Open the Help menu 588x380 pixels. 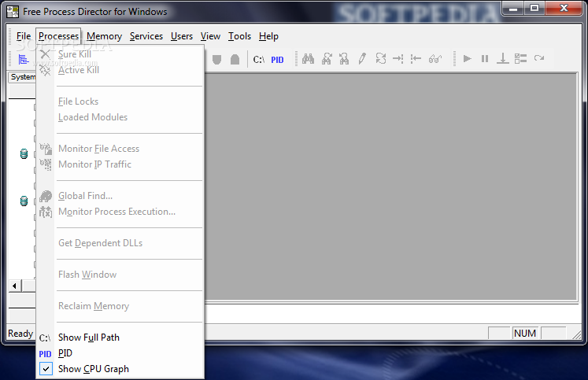(268, 36)
